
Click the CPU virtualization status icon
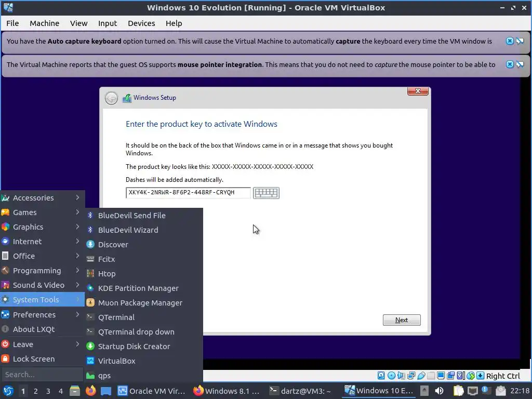[x=461, y=376]
